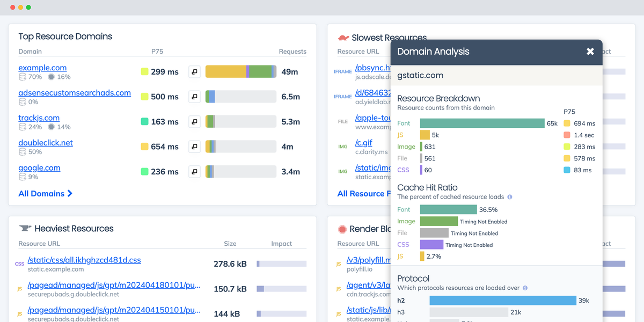644x322 pixels.
Task: Click the macOS green maximize dot
Action: [x=28, y=8]
